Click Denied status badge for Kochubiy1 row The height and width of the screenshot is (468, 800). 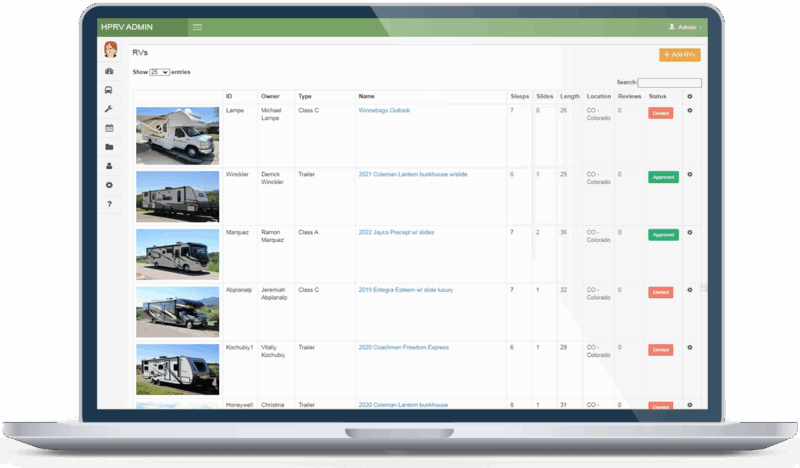pyautogui.click(x=661, y=350)
